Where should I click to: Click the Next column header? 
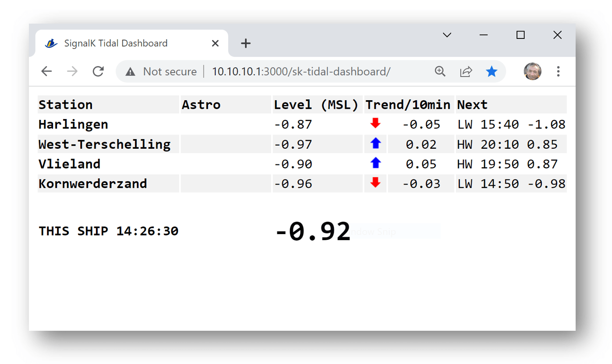(x=511, y=105)
